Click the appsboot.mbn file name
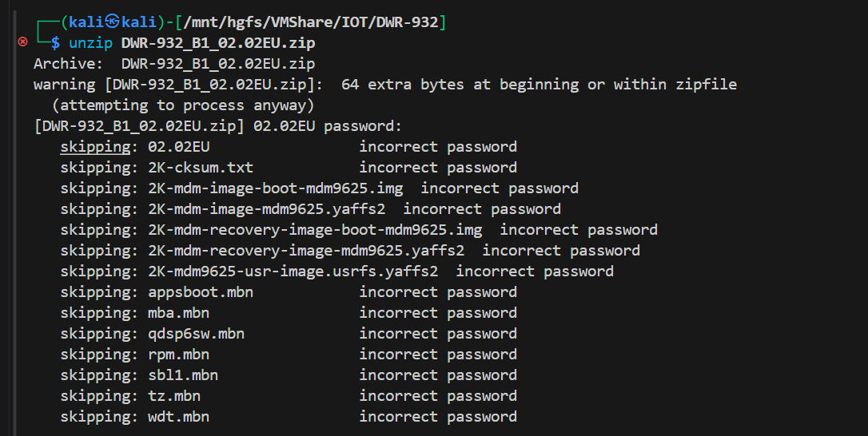The width and height of the screenshot is (868, 436). (201, 292)
